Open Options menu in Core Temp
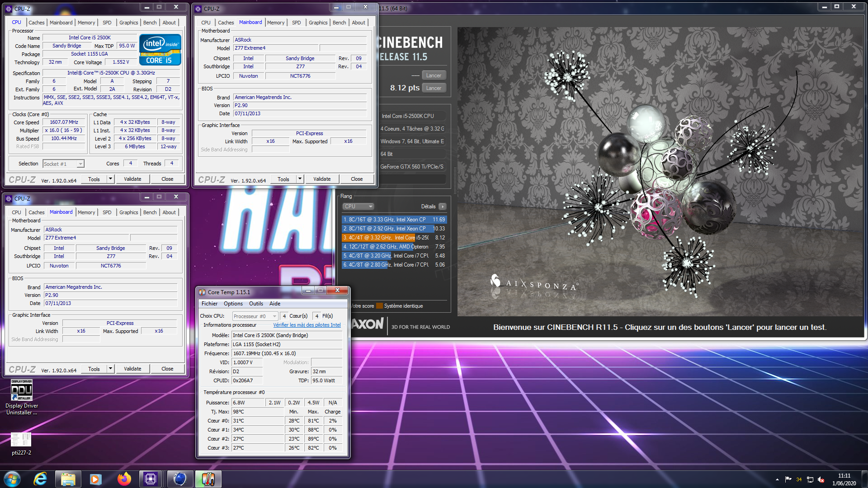Screen dimensions: 868x488 pos(233,304)
